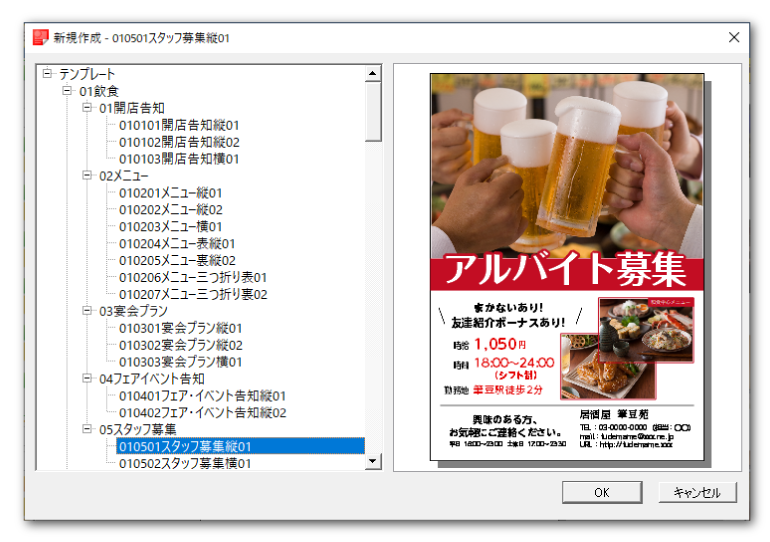The width and height of the screenshot is (770, 542).
Task: Click the app icon in the title bar
Action: (40, 38)
